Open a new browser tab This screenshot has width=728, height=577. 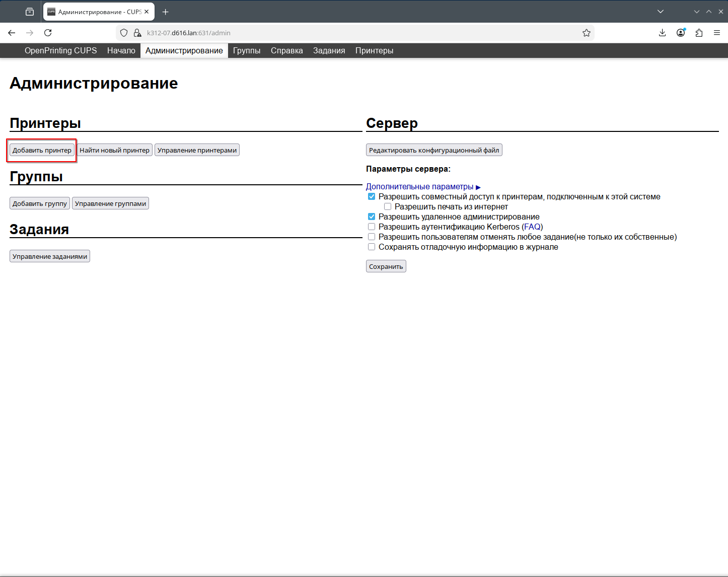point(165,12)
